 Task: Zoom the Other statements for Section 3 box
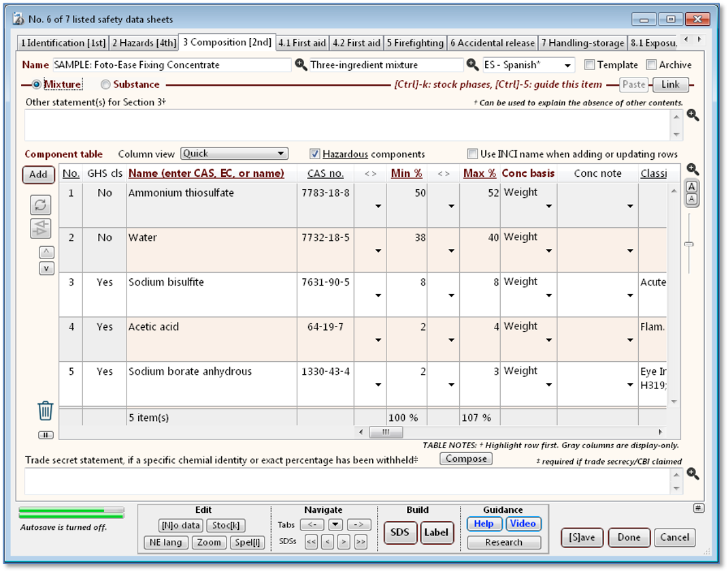click(x=693, y=115)
